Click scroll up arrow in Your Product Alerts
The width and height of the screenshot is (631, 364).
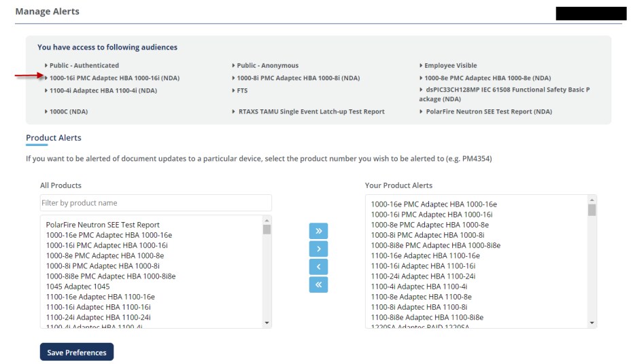[x=592, y=200]
